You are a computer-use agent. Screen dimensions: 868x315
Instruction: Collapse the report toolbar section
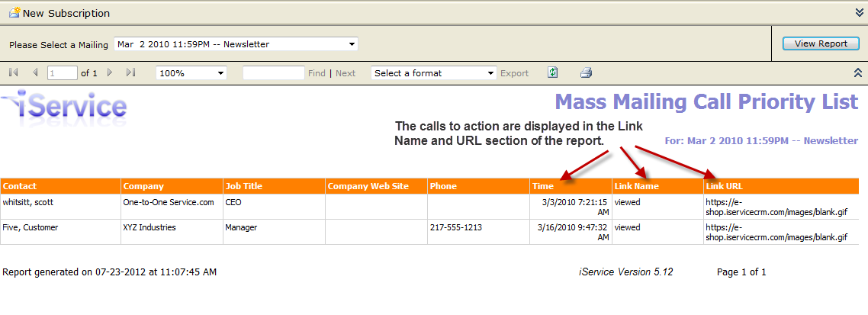858,73
